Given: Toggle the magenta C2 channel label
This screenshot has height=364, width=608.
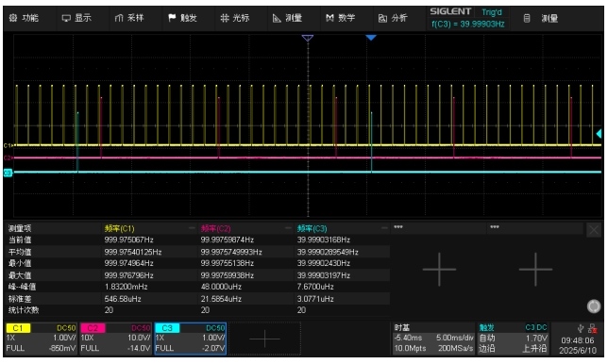Looking at the screenshot, I should pyautogui.click(x=93, y=328).
